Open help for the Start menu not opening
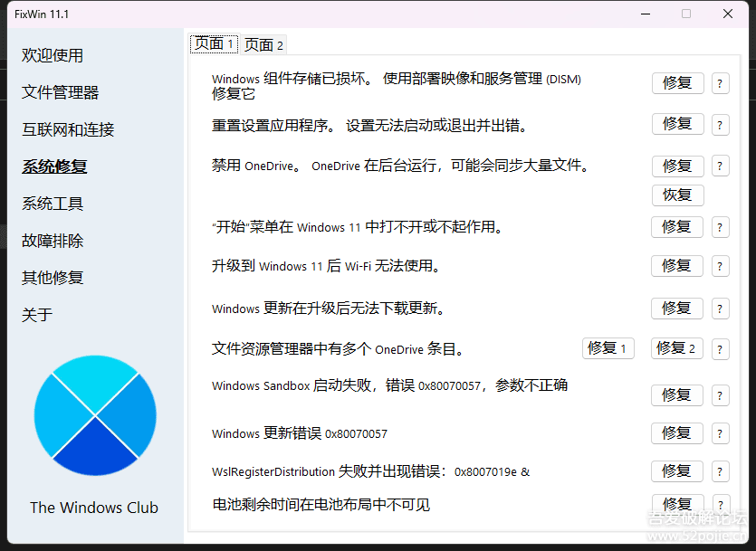This screenshot has width=756, height=551. [x=720, y=227]
